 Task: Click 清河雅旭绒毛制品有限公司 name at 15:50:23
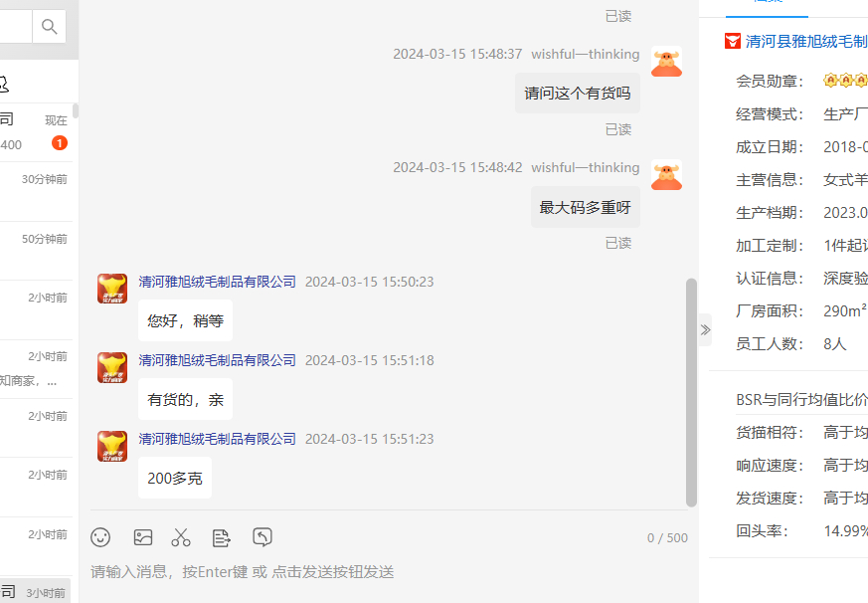coord(217,282)
